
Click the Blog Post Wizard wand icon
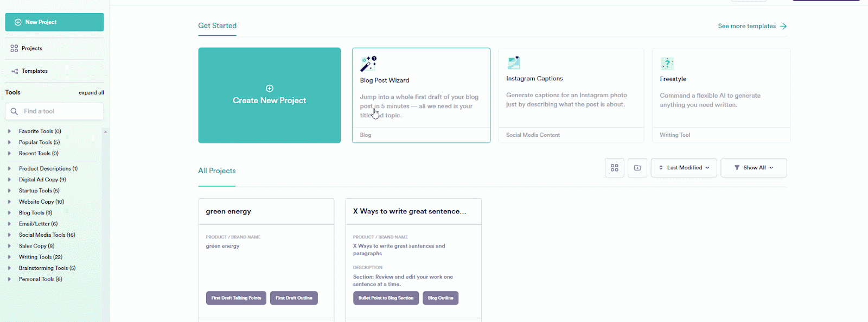(368, 64)
